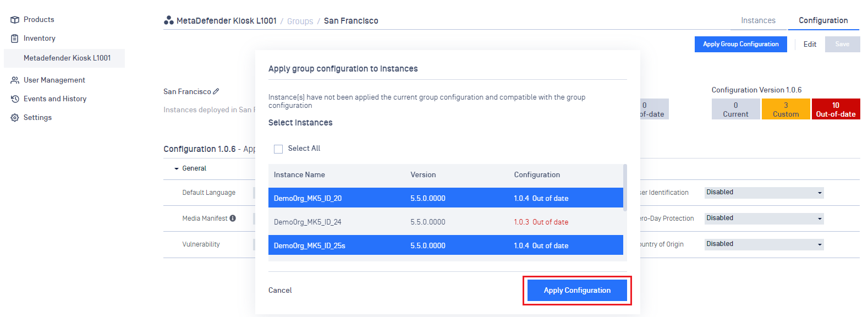The width and height of the screenshot is (868, 317).
Task: Click Cancel in the dialog
Action: point(280,291)
